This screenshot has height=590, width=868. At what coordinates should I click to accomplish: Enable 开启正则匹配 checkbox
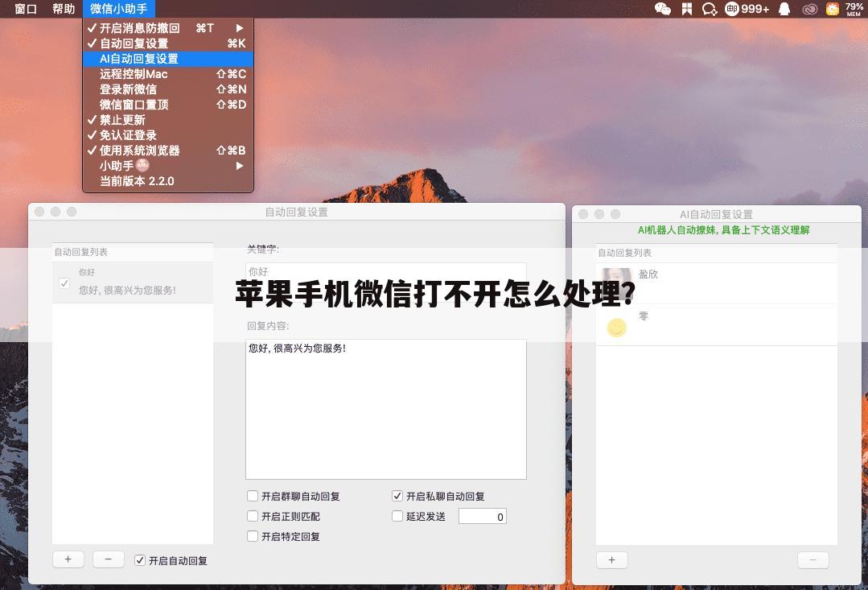pyautogui.click(x=253, y=516)
